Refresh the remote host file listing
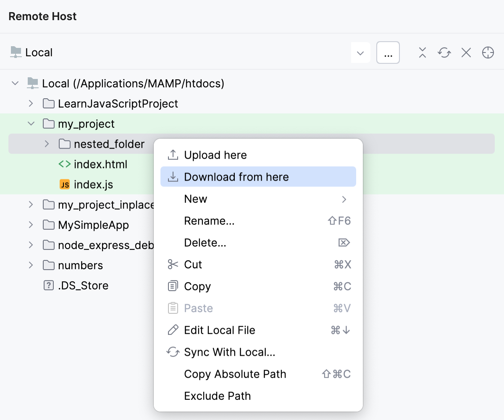504x420 pixels. (444, 52)
